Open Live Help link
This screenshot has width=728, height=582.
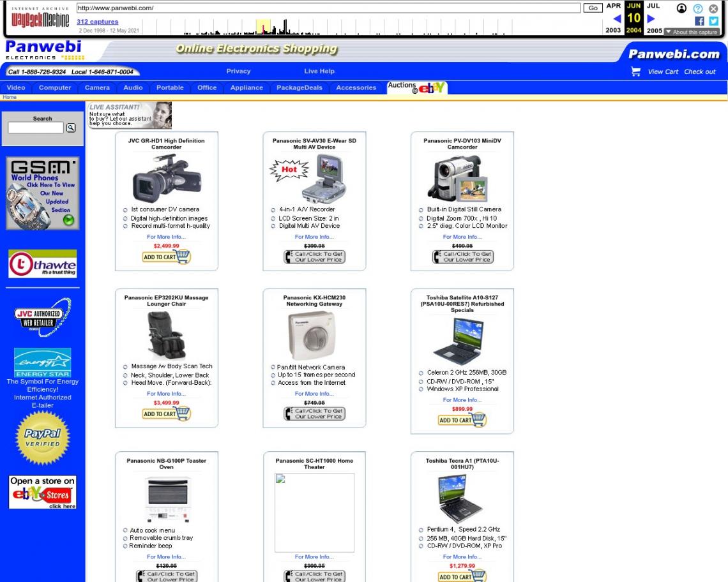[319, 71]
